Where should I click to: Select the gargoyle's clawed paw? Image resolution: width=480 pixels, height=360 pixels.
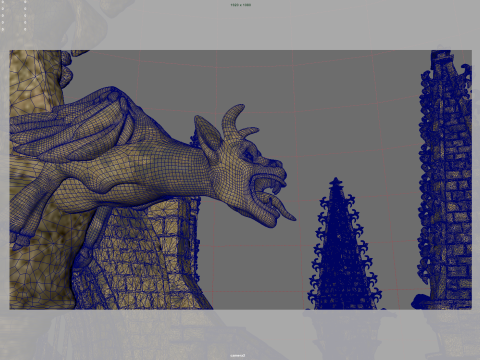point(21,241)
